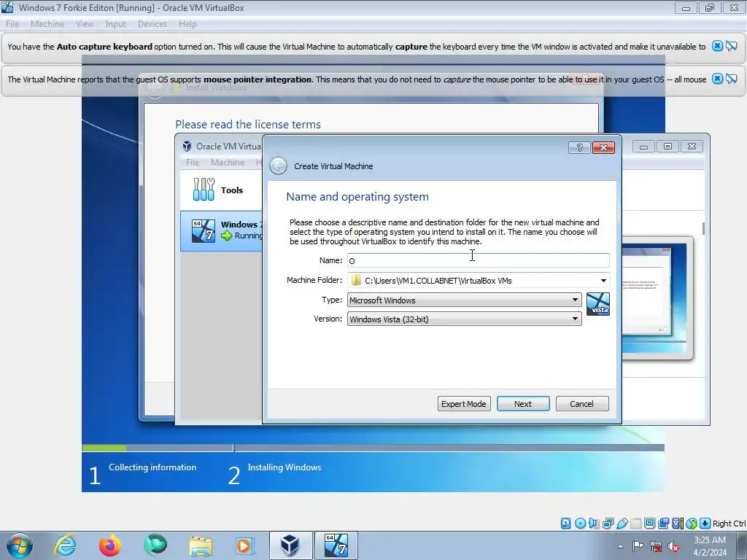
Task: Click 'Collecting information' setup step text
Action: point(152,467)
